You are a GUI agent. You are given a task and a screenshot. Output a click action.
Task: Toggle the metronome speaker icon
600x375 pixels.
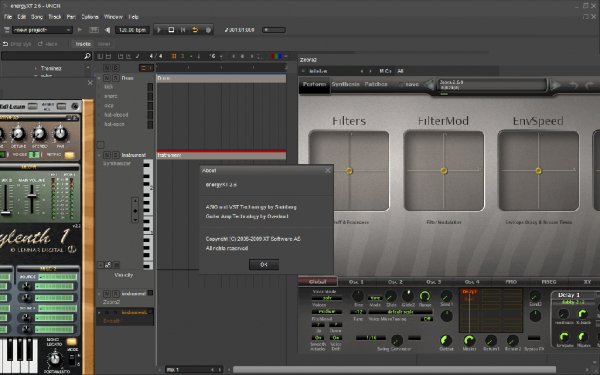coord(108,30)
